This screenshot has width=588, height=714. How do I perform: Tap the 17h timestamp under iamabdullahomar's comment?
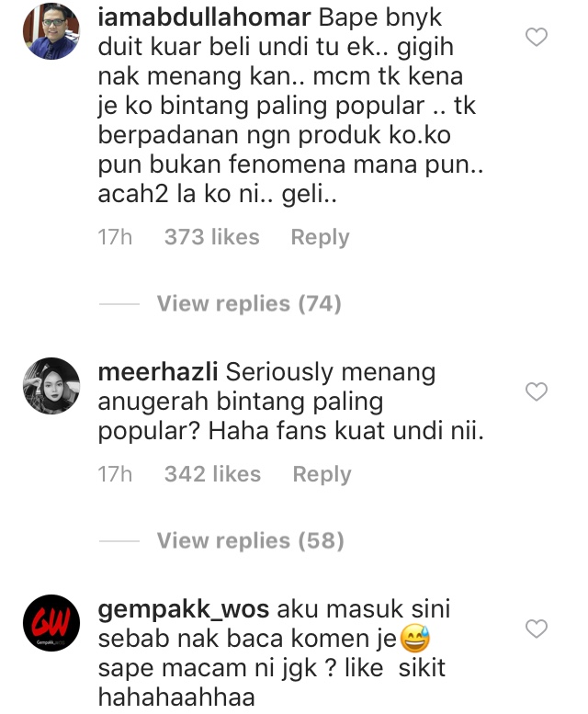[x=115, y=237]
